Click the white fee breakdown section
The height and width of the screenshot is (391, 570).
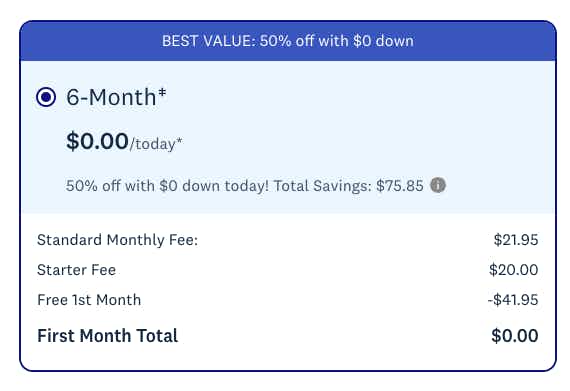pos(288,292)
